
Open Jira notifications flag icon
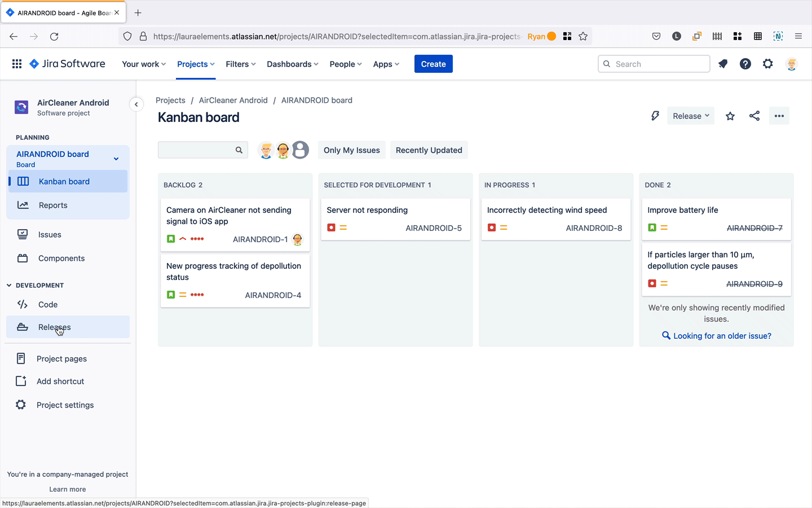coord(723,64)
